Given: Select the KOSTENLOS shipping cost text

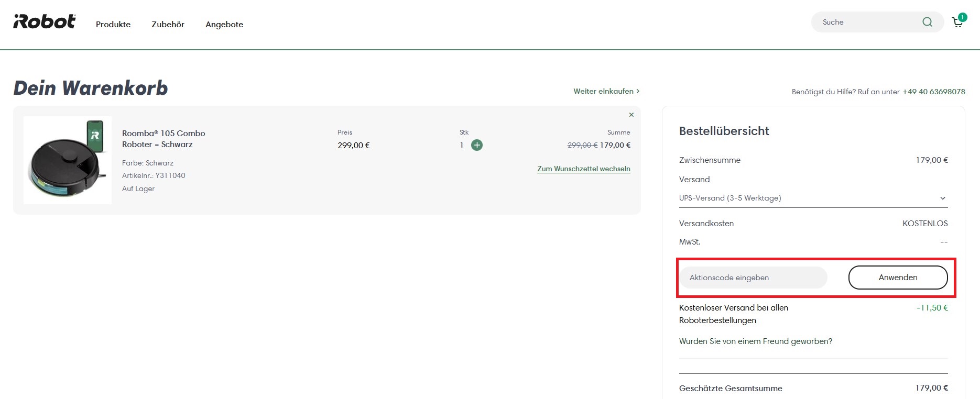Looking at the screenshot, I should pyautogui.click(x=925, y=224).
